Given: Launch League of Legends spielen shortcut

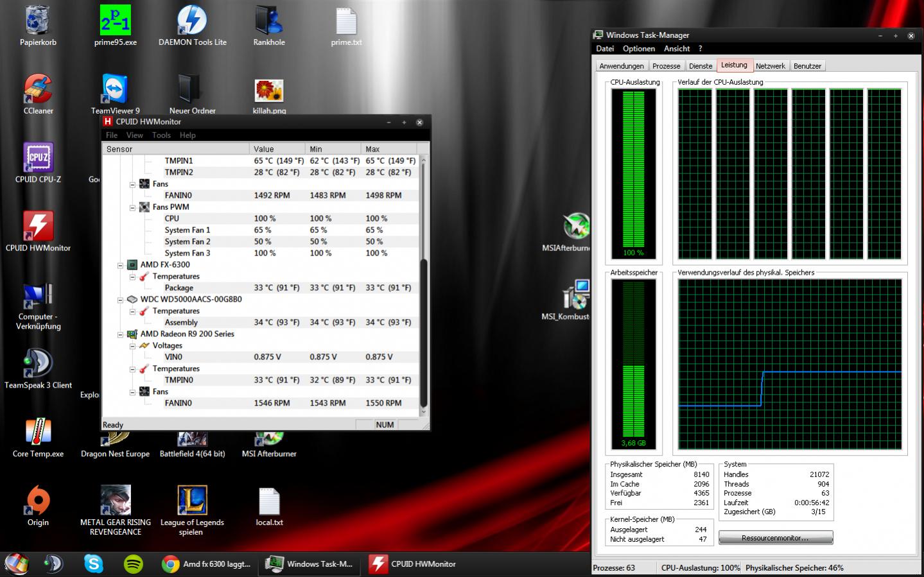Looking at the screenshot, I should click(191, 510).
